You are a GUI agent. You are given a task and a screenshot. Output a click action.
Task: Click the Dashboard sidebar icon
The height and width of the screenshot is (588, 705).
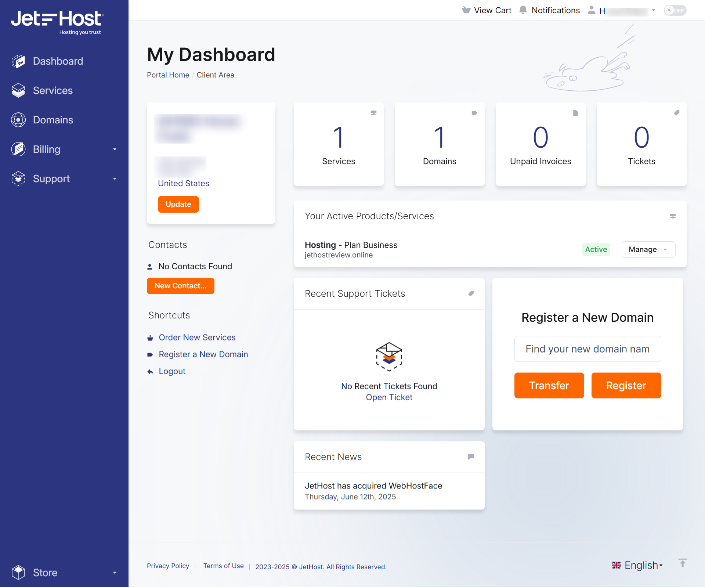(18, 61)
